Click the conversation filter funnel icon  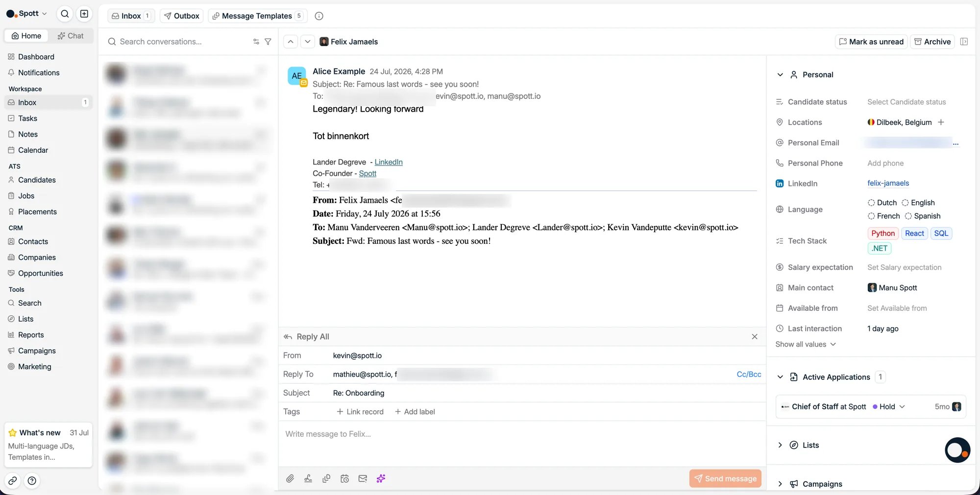[x=268, y=42]
